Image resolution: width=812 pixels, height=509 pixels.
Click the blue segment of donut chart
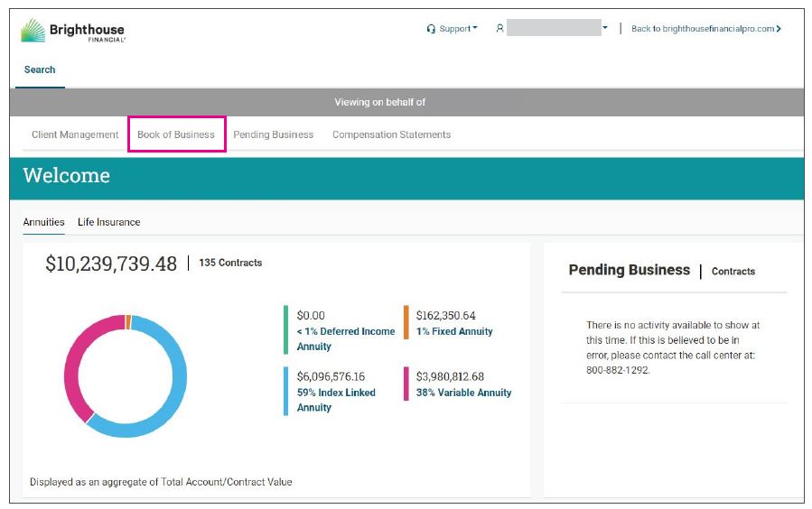pyautogui.click(x=172, y=397)
